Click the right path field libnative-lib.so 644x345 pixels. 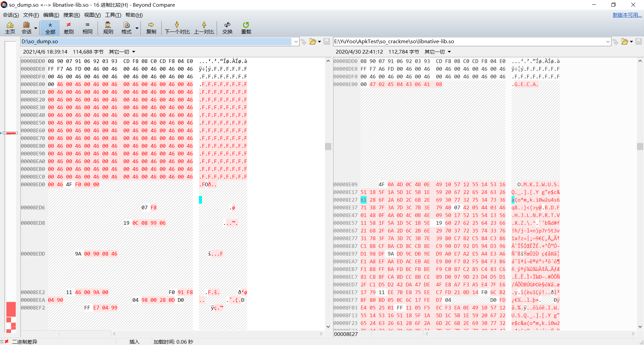click(x=469, y=42)
